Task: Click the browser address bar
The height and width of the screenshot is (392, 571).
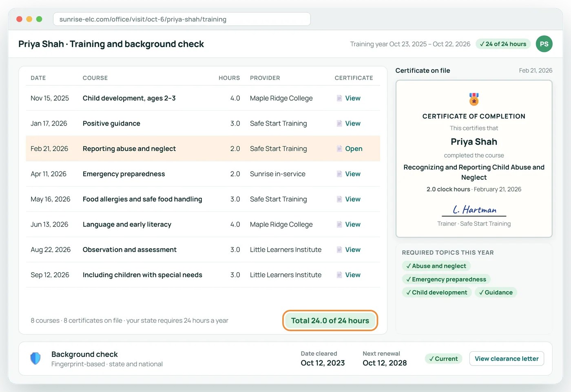Action: pos(182,19)
